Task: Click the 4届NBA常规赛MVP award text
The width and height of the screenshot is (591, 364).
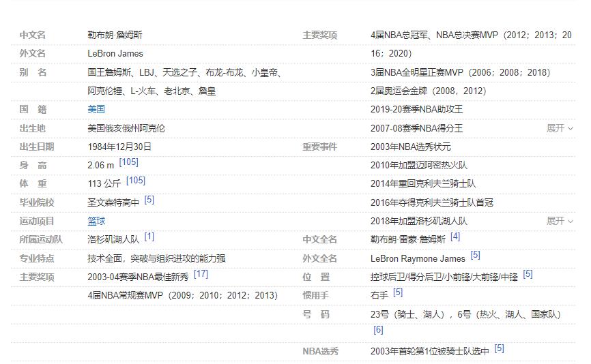Action: click(x=183, y=295)
